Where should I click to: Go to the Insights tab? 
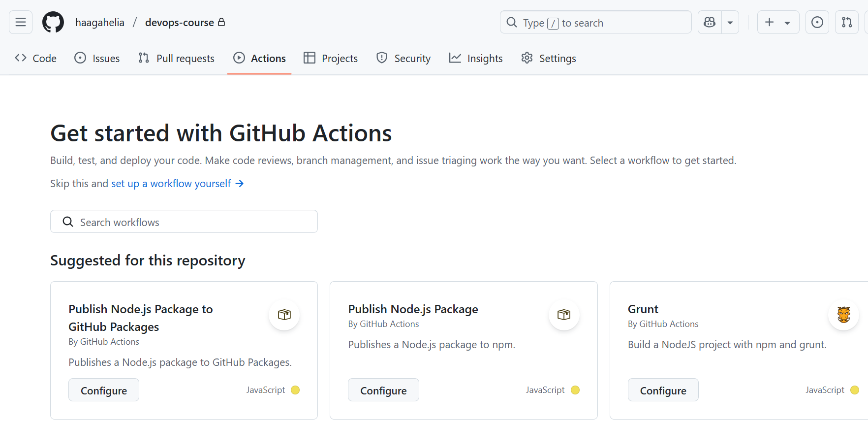click(x=476, y=58)
